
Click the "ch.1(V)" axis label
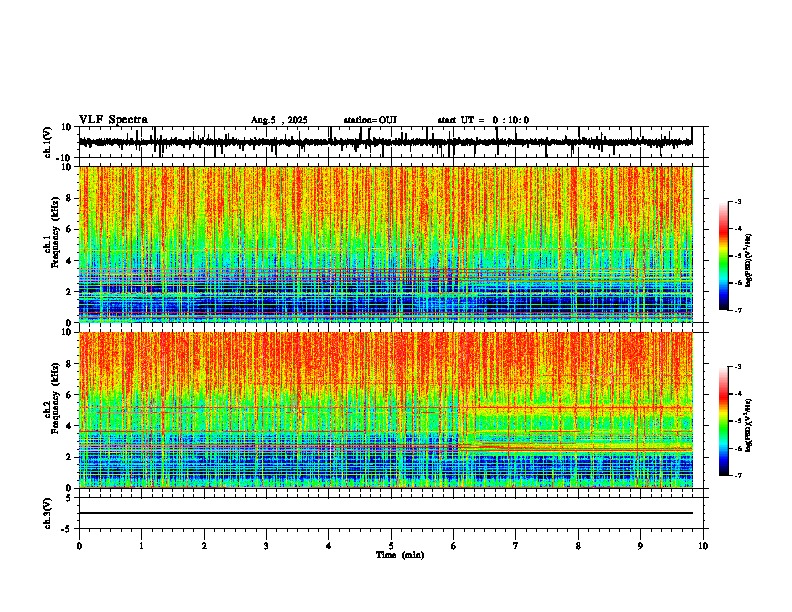[48, 142]
